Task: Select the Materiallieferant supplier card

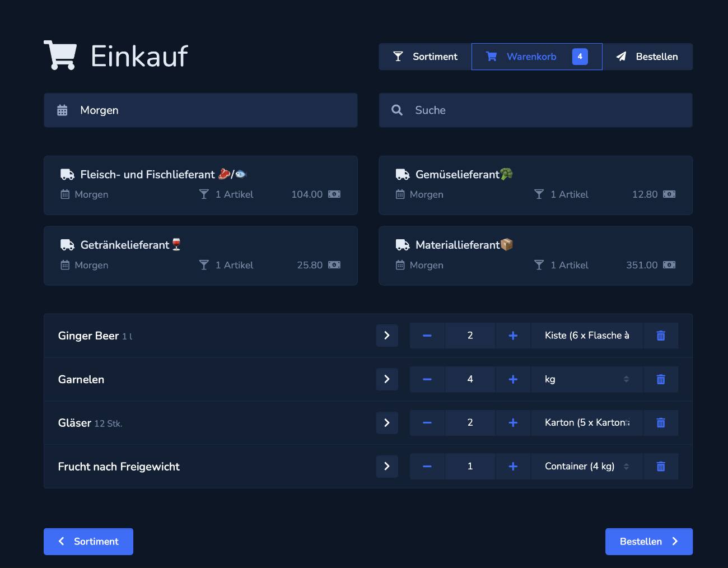Action: tap(536, 256)
